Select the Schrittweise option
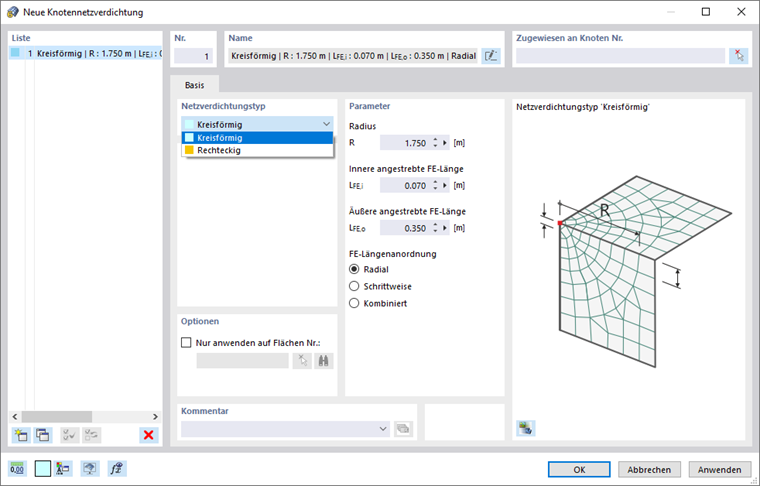Image resolution: width=760 pixels, height=486 pixels. (x=354, y=286)
